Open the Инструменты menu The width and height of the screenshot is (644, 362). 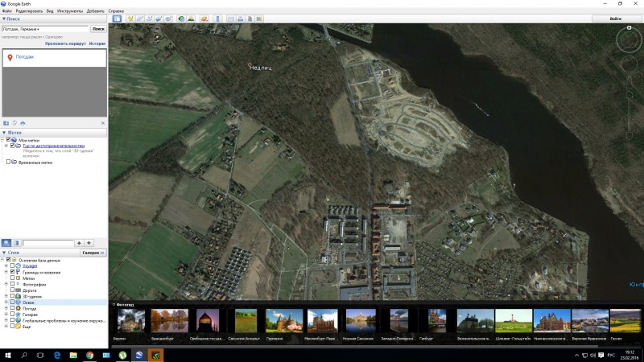65,11
